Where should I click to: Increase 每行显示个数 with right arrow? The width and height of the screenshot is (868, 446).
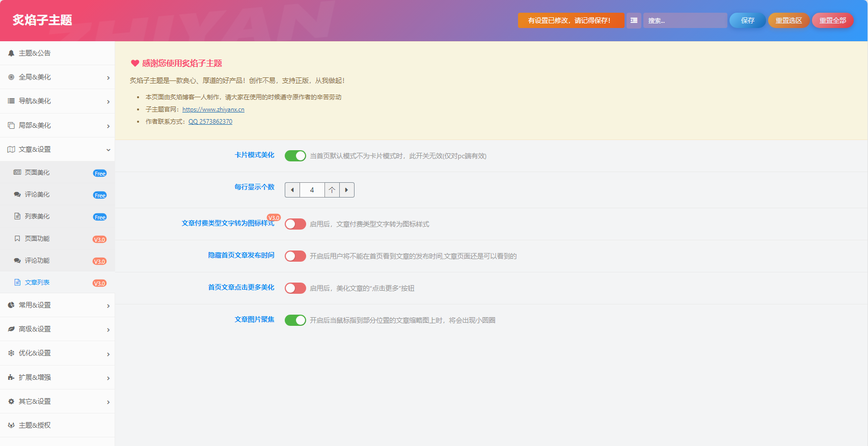pos(346,190)
